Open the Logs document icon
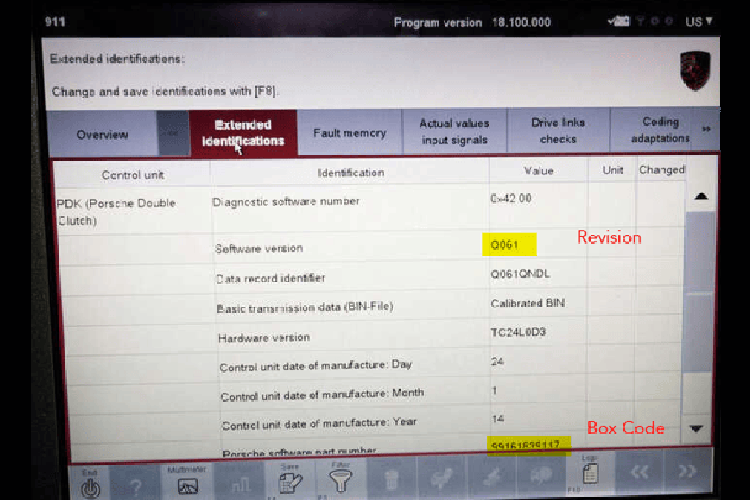 point(590,474)
